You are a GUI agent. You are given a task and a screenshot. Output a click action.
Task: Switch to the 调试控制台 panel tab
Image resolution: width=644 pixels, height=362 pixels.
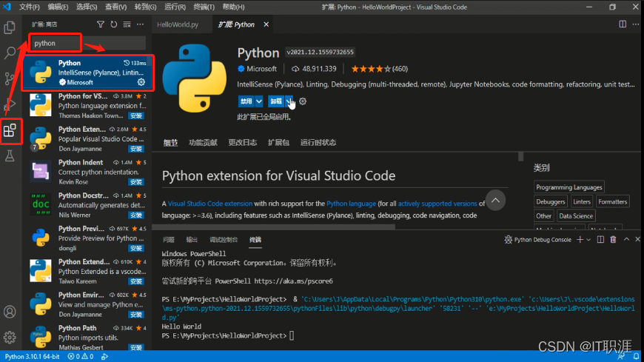point(224,240)
